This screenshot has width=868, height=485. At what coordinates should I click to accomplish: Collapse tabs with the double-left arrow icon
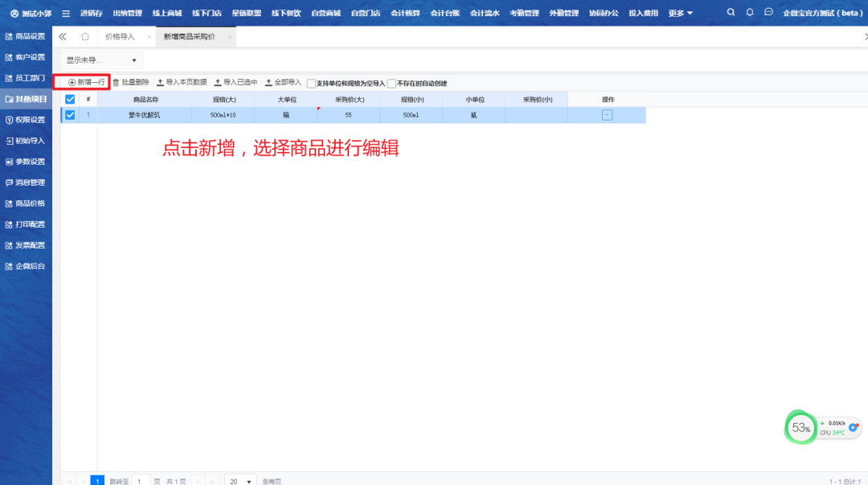(x=63, y=37)
